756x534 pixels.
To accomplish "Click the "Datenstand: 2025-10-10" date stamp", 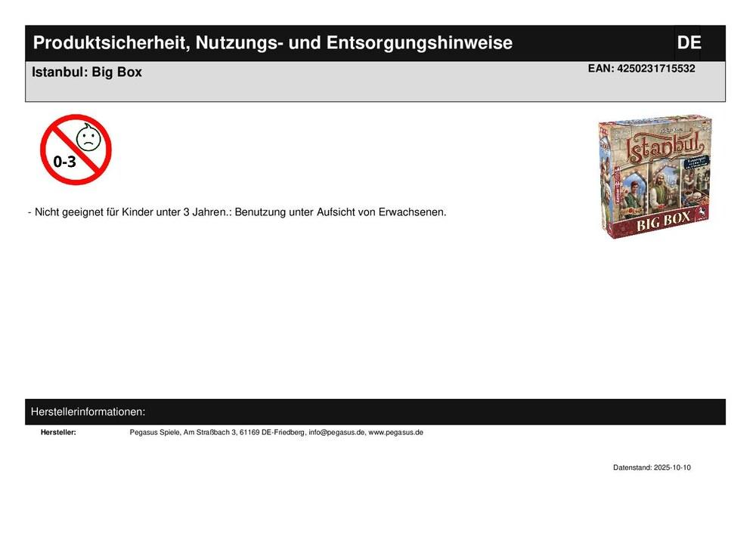I will click(652, 468).
